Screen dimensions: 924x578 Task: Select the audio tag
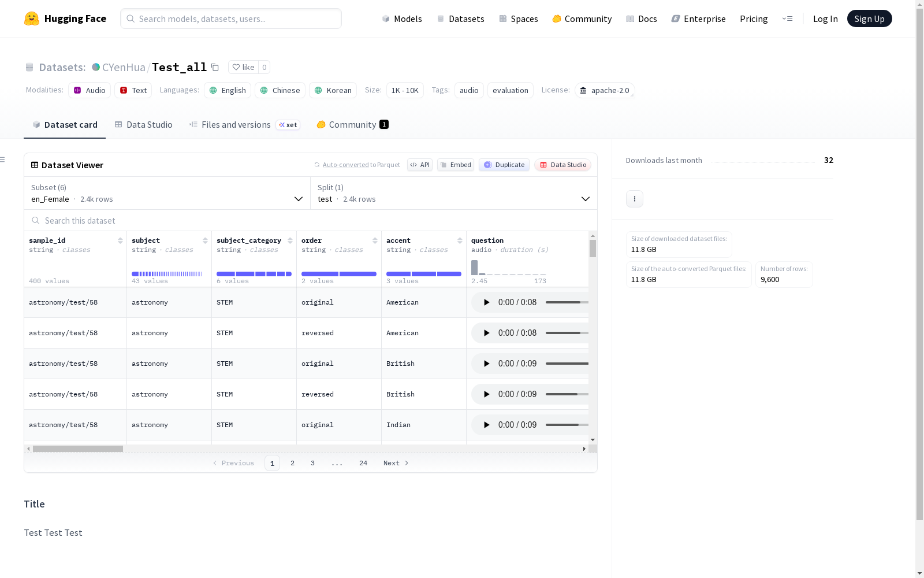click(x=469, y=90)
